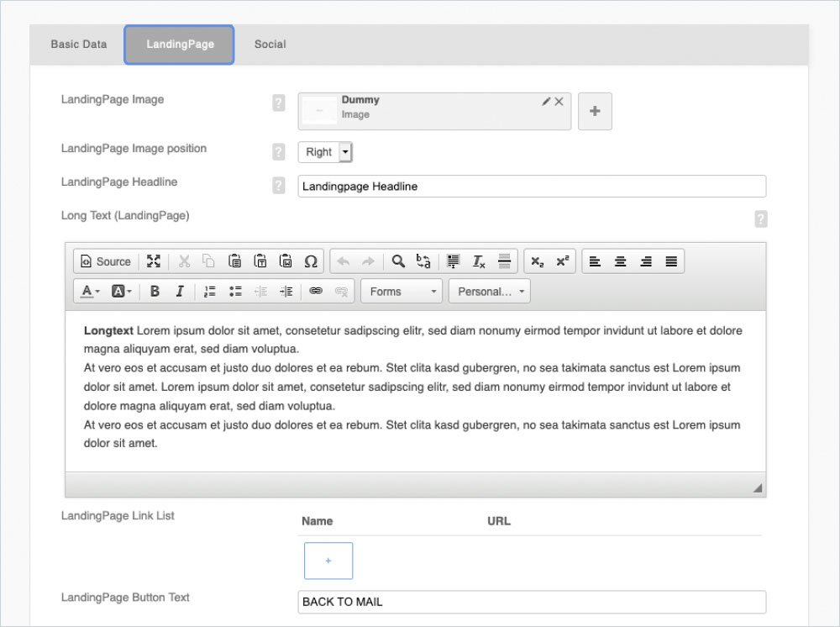840x627 pixels.
Task: Click the Landingpage Headline input field
Action: point(532,187)
